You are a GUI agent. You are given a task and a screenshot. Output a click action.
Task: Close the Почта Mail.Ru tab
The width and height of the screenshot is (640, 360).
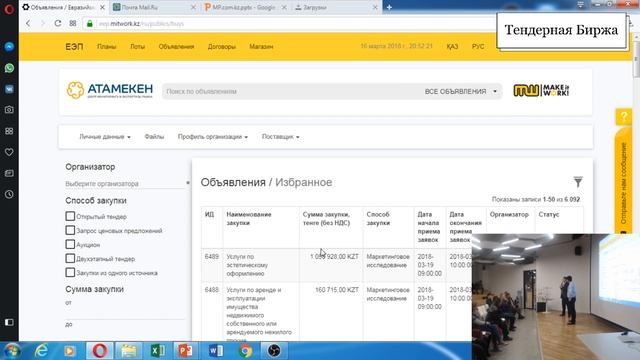click(193, 7)
